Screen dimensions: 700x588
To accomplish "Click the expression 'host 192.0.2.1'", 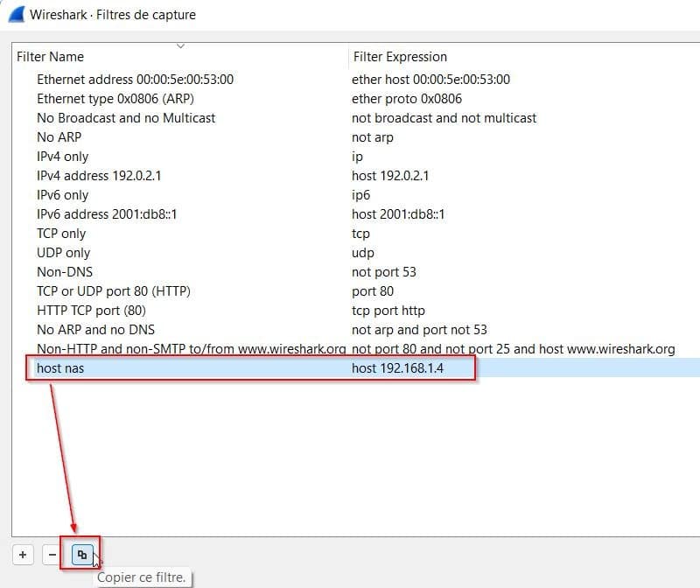I will pyautogui.click(x=390, y=176).
